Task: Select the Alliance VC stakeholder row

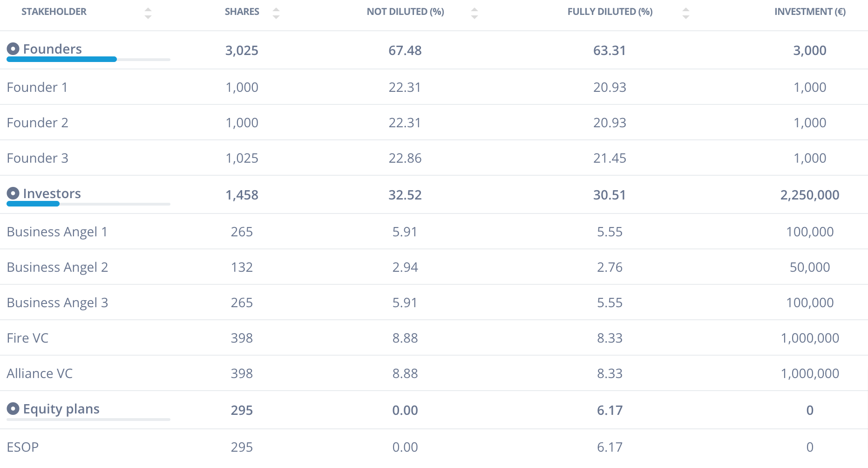Action: (x=434, y=373)
